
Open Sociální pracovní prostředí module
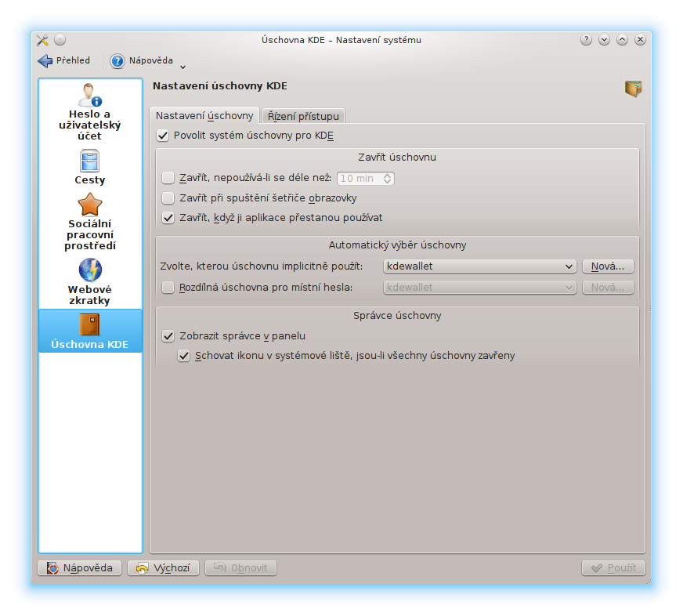90,222
